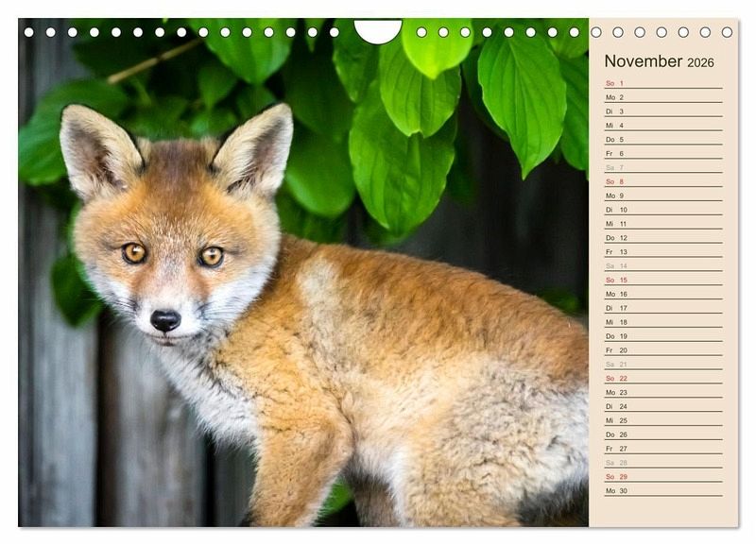Screen dimensions: 756x545
Task: Click the November 2026 month heading
Action: pos(659,61)
